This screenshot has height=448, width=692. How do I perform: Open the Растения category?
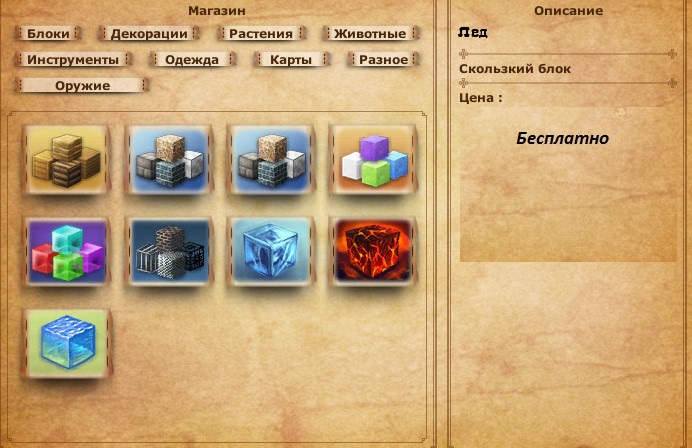click(261, 34)
